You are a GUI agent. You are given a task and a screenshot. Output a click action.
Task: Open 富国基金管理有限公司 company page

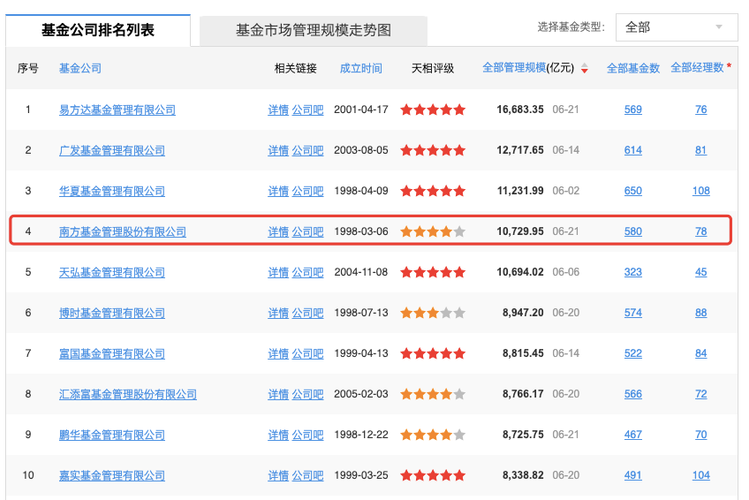pyautogui.click(x=112, y=353)
